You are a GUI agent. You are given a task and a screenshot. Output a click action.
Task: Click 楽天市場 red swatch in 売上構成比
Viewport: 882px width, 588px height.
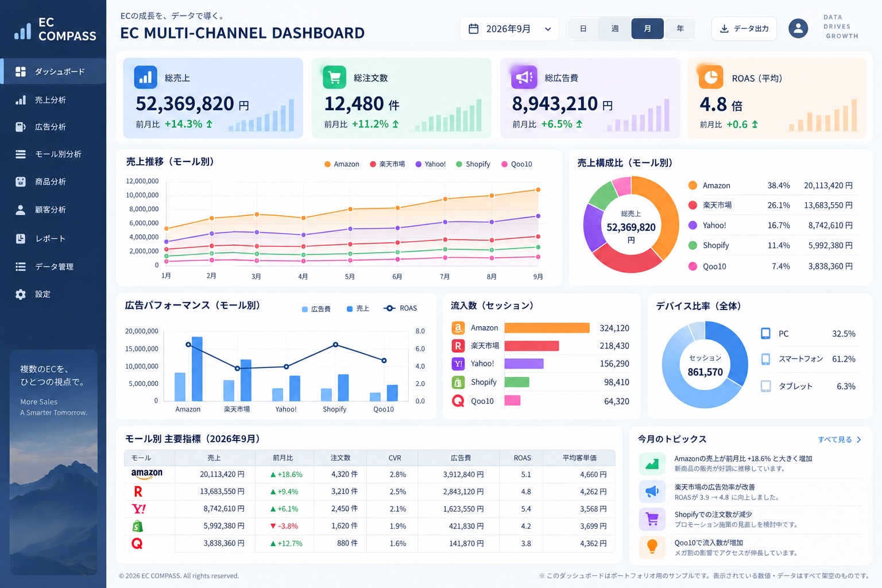click(x=693, y=205)
